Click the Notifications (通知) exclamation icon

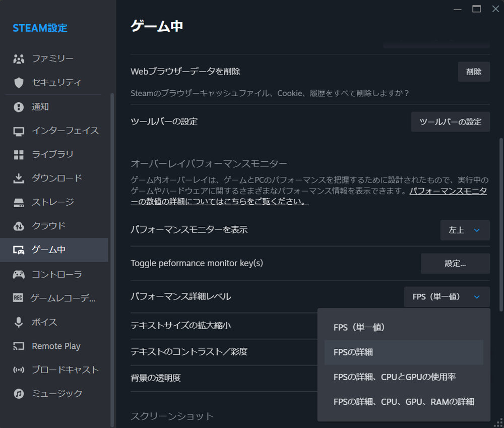tap(19, 107)
